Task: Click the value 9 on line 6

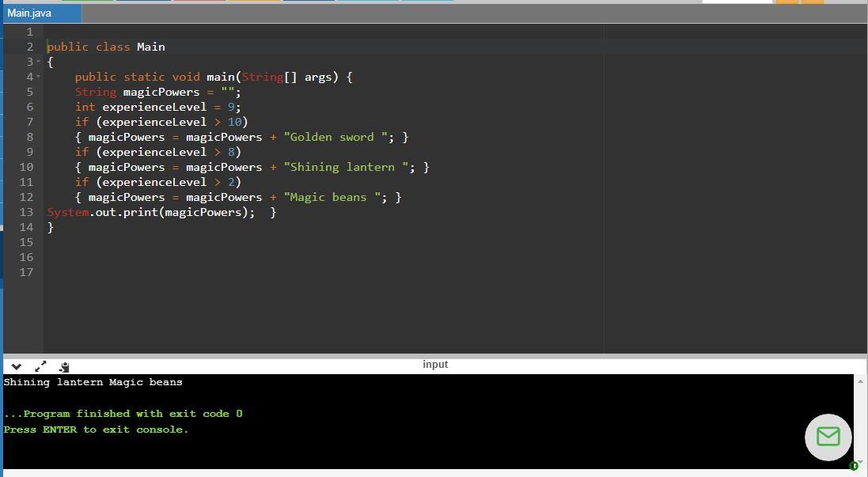Action: 231,107
